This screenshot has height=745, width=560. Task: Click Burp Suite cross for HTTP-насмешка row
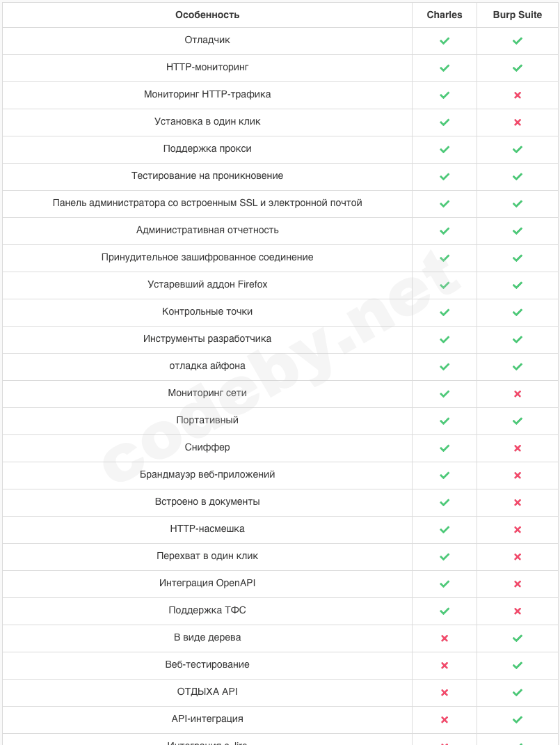(518, 530)
